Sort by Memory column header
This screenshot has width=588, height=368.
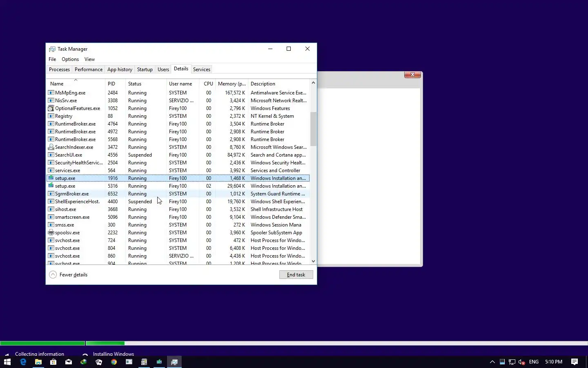(232, 83)
